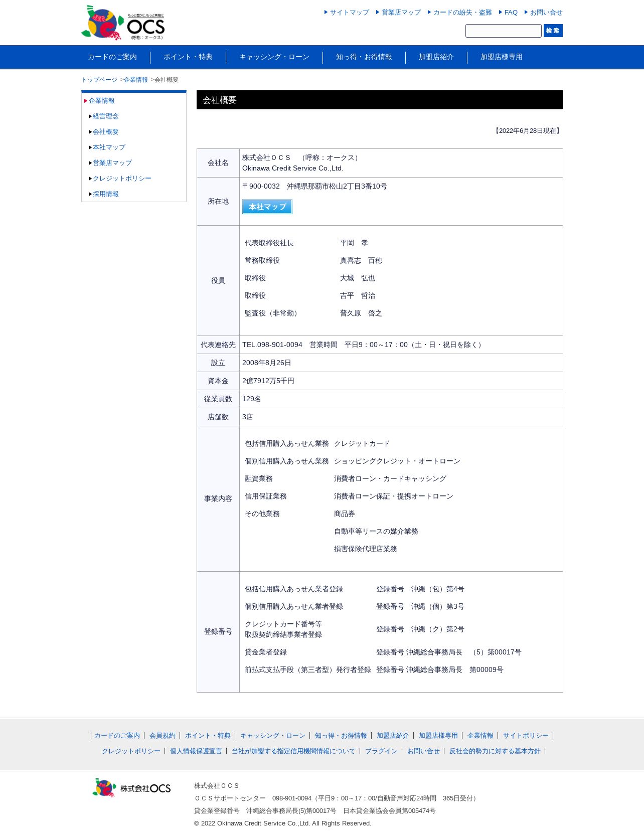The width and height of the screenshot is (644, 832).
Task: Open footer link キャッシング・ローン
Action: [x=273, y=736]
